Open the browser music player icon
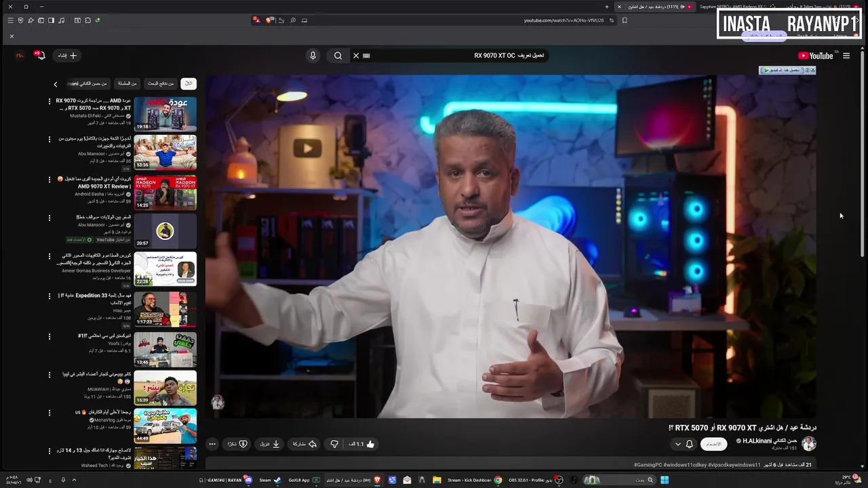The height and width of the screenshot is (488, 868). pos(61,20)
